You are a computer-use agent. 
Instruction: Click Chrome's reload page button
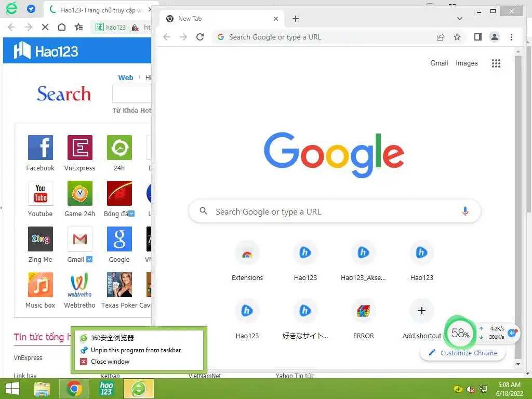[x=200, y=37]
